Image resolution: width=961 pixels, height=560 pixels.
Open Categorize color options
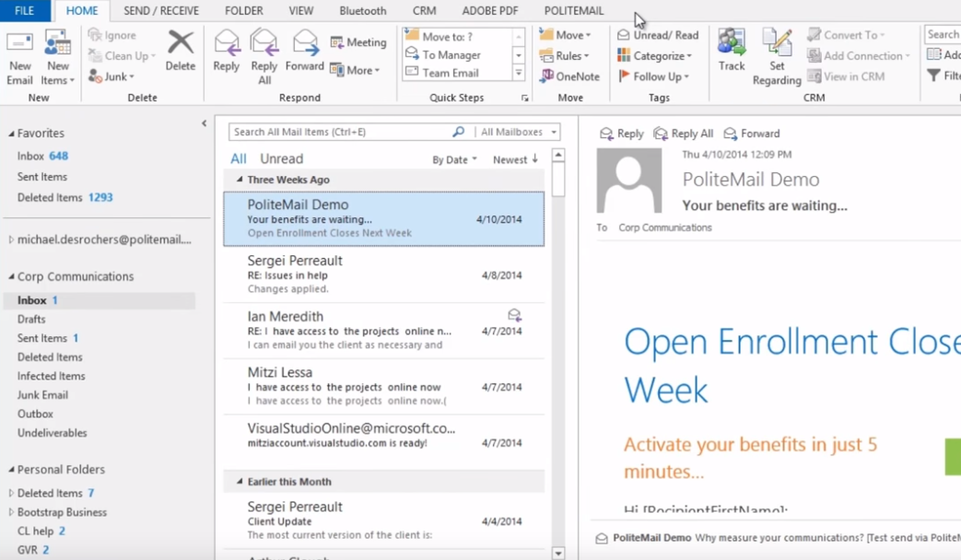point(656,55)
